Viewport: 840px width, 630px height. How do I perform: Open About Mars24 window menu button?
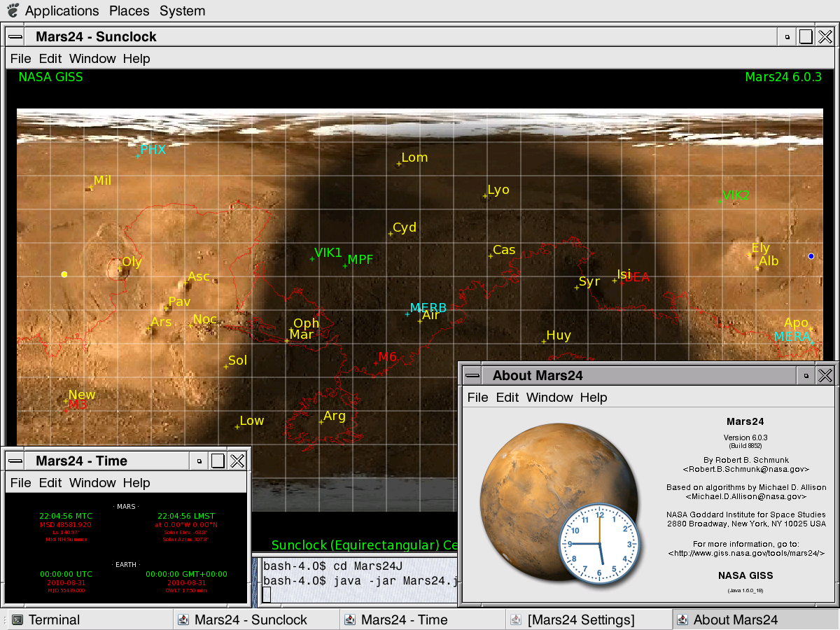pyautogui.click(x=473, y=376)
